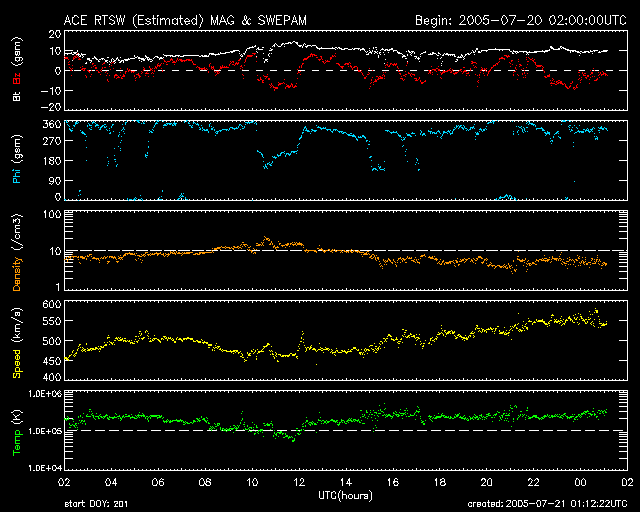640x512 pixels.
Task: Click the white Bt axis label
Action: pos(17,98)
